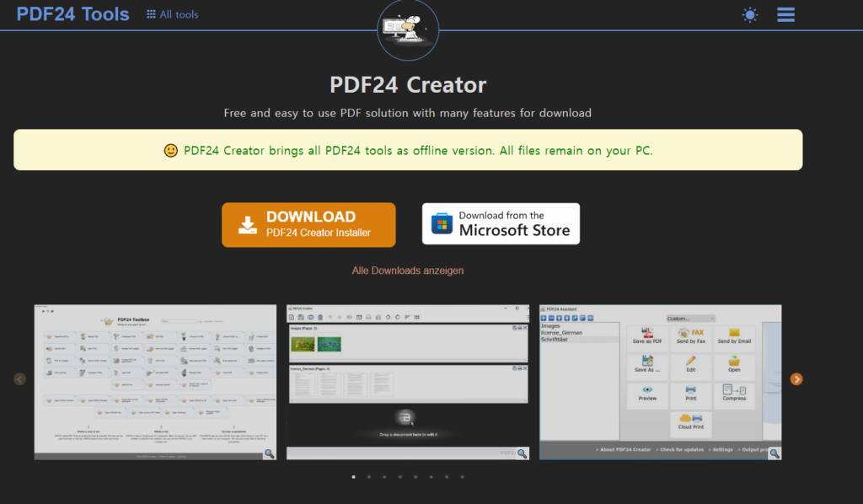Select sixth carousel pagination dot

point(431,477)
